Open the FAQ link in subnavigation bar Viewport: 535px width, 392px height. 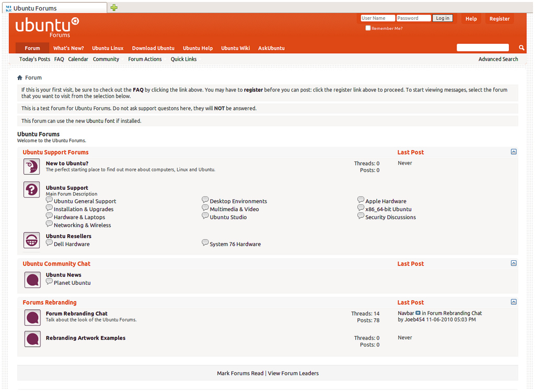[59, 59]
